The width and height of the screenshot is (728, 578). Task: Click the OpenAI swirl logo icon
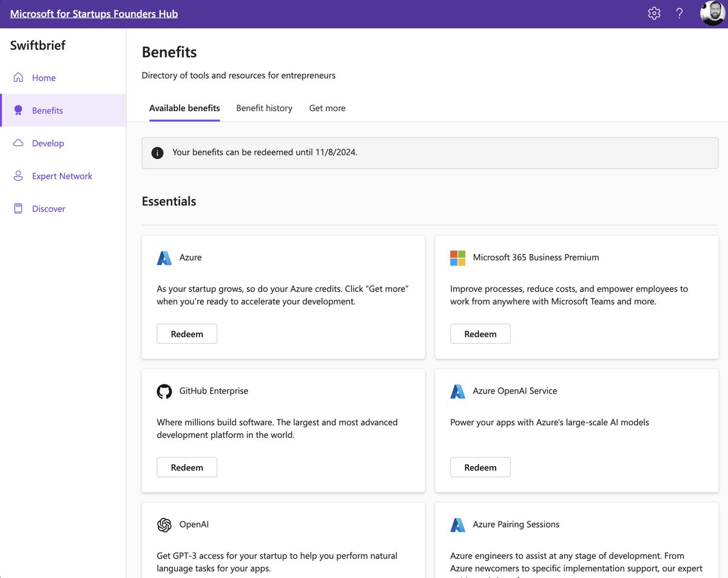[164, 525]
